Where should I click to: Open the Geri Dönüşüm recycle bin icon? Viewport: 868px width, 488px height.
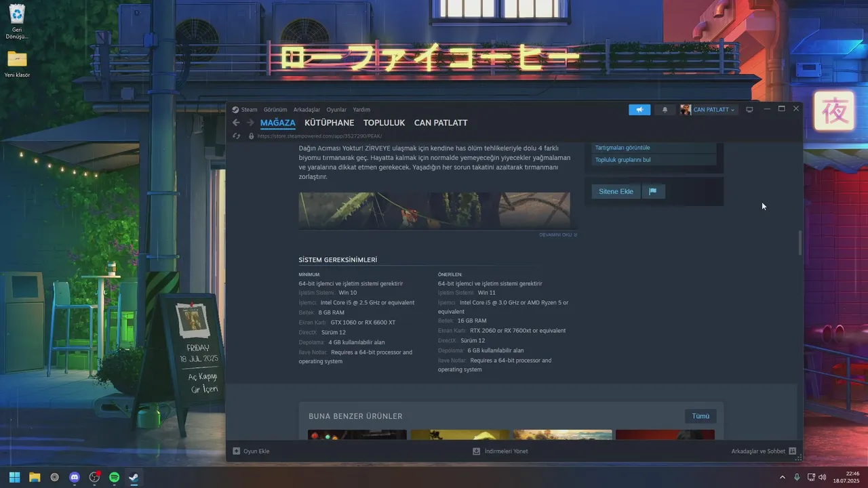tap(17, 22)
